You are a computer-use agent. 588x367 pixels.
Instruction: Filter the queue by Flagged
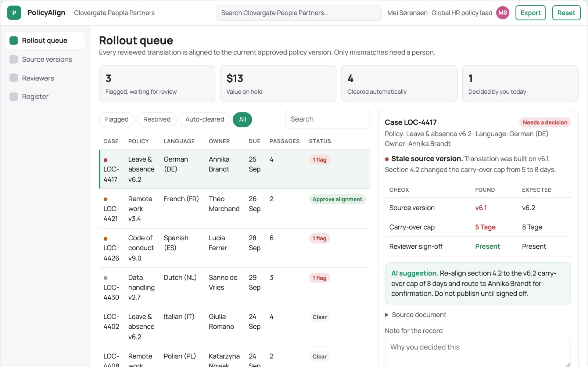117,119
